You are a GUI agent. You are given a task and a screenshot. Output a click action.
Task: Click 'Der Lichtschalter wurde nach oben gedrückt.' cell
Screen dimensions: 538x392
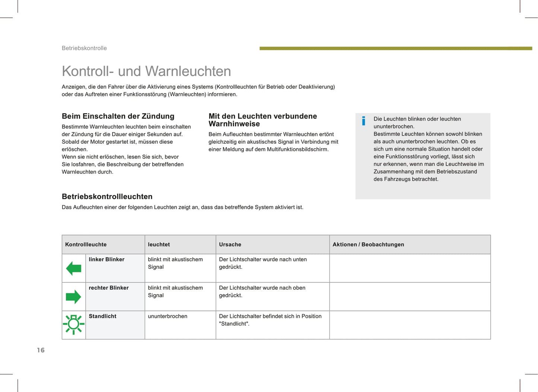click(273, 297)
